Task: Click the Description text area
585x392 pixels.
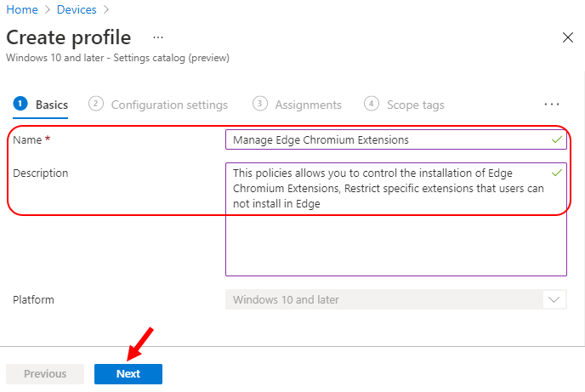Action: pos(396,219)
